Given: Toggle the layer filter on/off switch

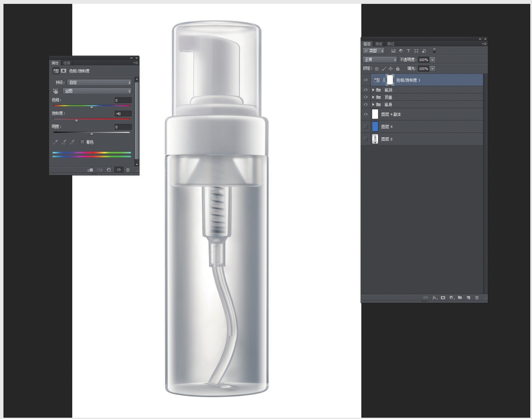Looking at the screenshot, I should [434, 51].
